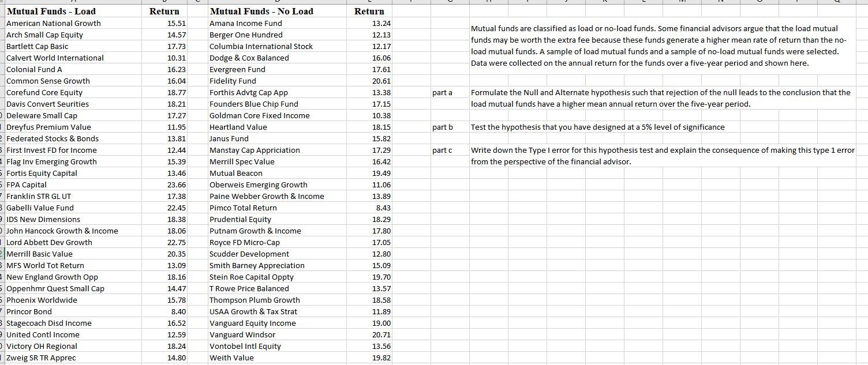Select Calvert World International cell
This screenshot has width=868, height=365.
click(x=72, y=58)
